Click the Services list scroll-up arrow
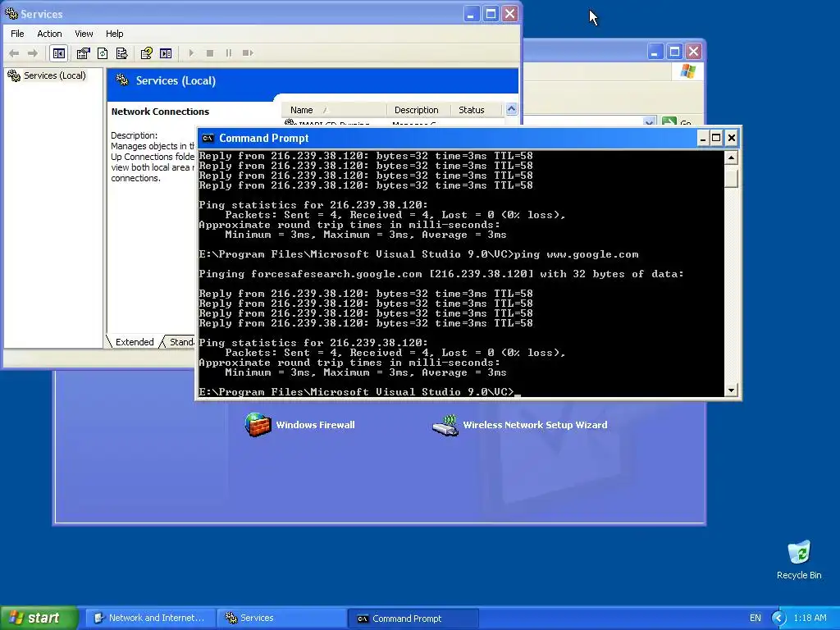 (x=512, y=109)
